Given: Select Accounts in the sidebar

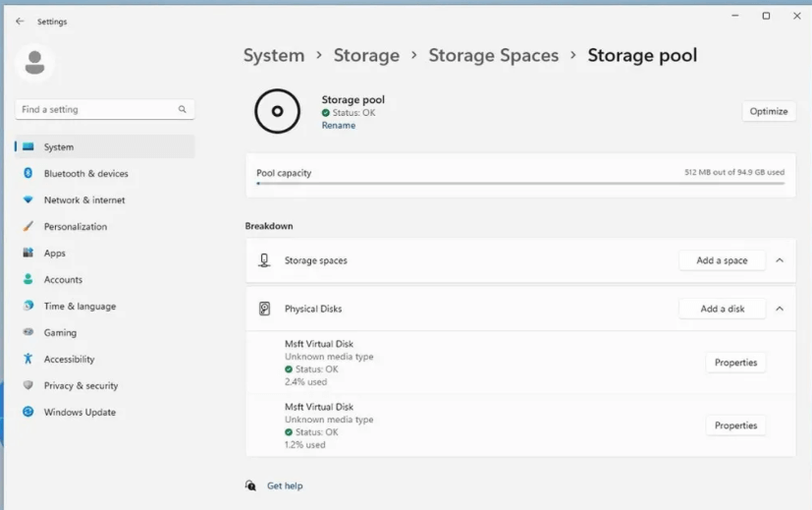Looking at the screenshot, I should coord(105,279).
